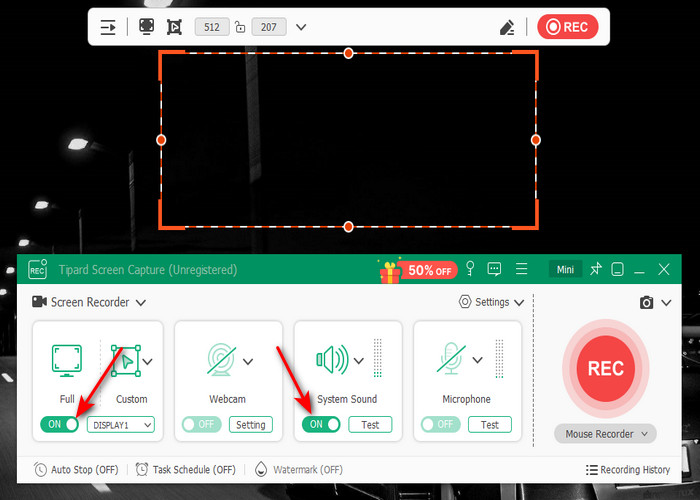The image size is (700, 500).
Task: Open the DISPLAY1 dropdown
Action: [x=121, y=425]
